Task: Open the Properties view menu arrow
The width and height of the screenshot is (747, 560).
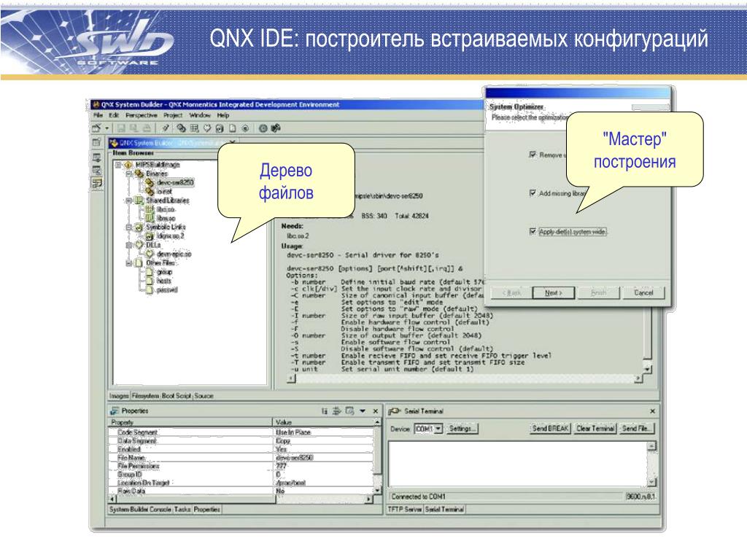Action: tap(363, 411)
